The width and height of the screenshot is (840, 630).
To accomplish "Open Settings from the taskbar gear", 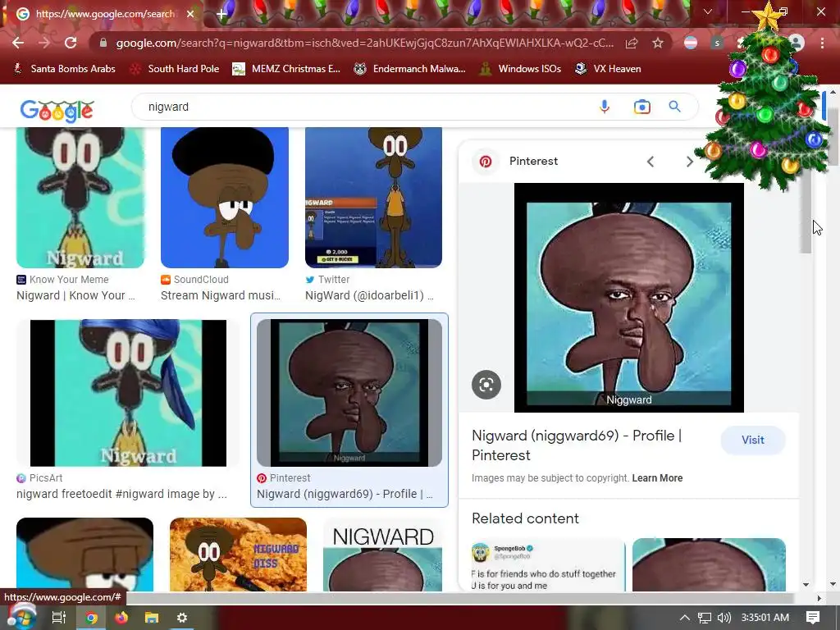I will (x=182, y=618).
